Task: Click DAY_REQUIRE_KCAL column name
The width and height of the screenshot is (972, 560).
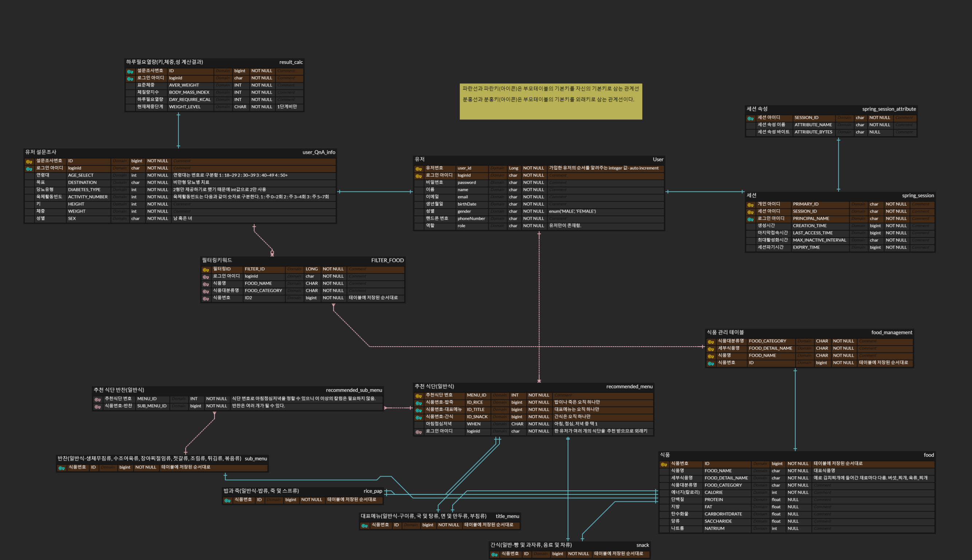Action: (x=190, y=100)
